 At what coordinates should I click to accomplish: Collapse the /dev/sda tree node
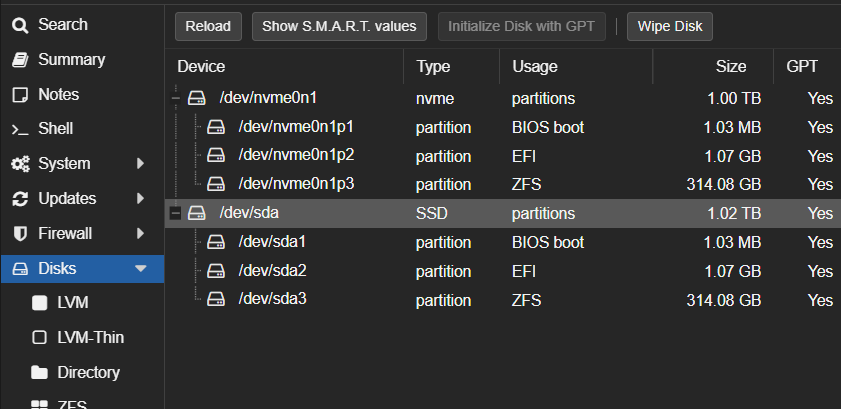[x=177, y=213]
